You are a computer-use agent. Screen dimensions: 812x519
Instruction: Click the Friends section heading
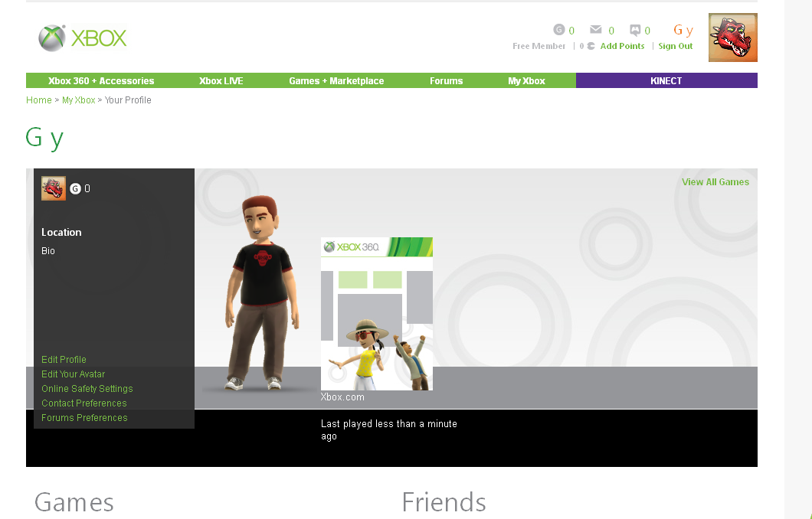444,502
